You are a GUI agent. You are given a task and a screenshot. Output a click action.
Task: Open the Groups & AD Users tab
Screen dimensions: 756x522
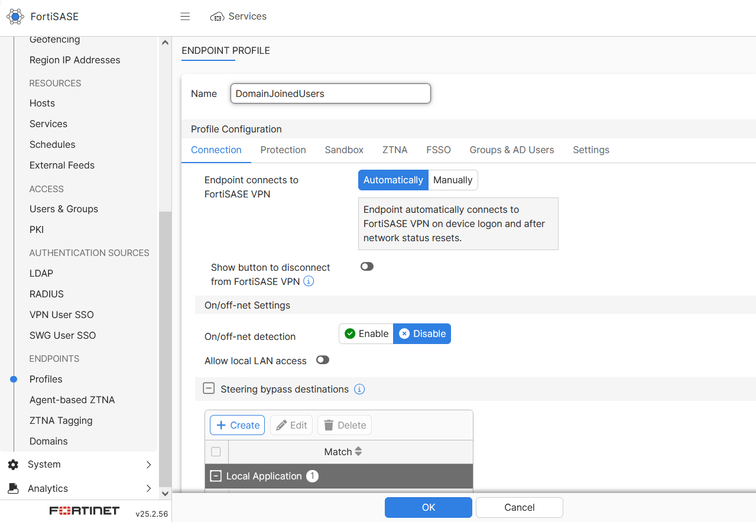click(x=511, y=150)
